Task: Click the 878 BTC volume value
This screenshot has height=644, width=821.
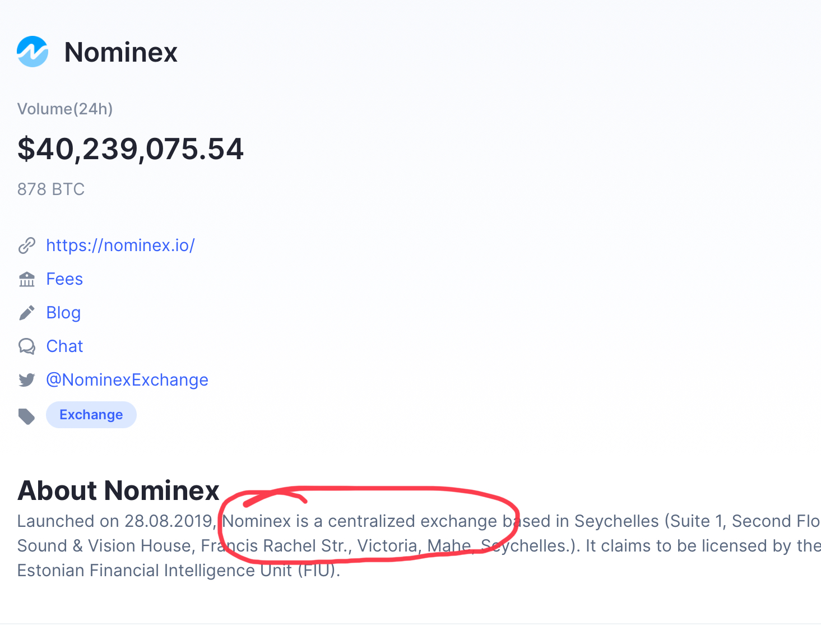Action: click(x=51, y=189)
